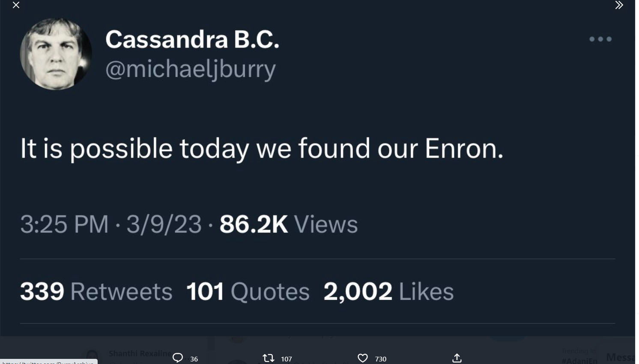
Task: Share the tweet via the share icon
Action: coord(457,358)
